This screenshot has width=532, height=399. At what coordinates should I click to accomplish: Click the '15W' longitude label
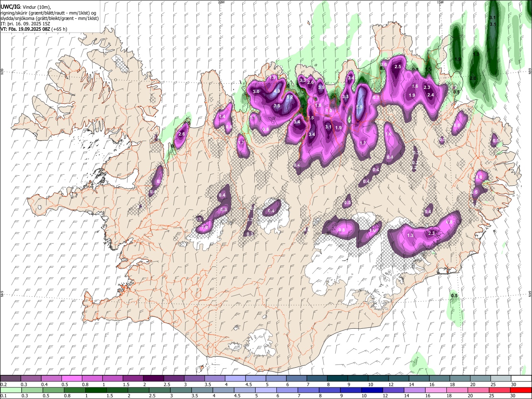pos(440,2)
